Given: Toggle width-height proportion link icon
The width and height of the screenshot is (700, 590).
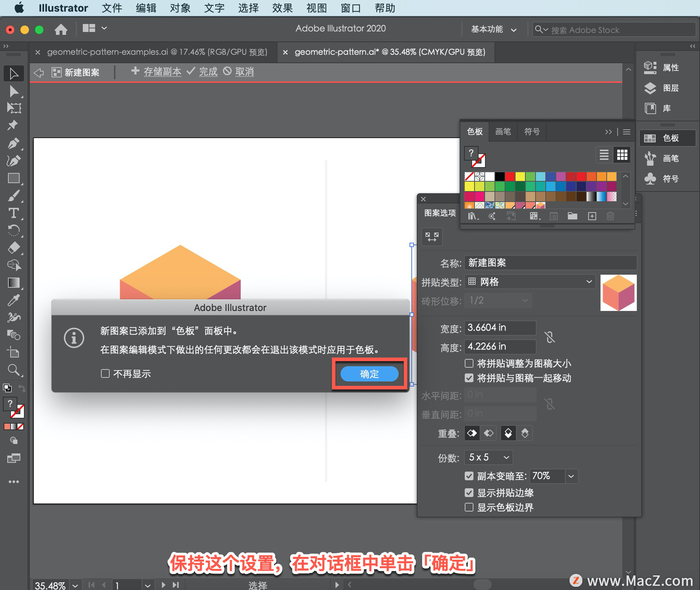Looking at the screenshot, I should coord(550,337).
